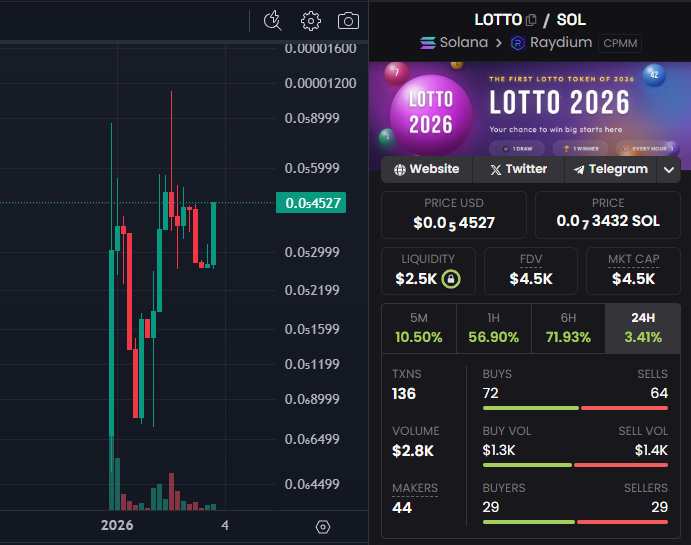The height and width of the screenshot is (545, 691).
Task: Click the SELL VOL value $1.4K
Action: (x=651, y=450)
